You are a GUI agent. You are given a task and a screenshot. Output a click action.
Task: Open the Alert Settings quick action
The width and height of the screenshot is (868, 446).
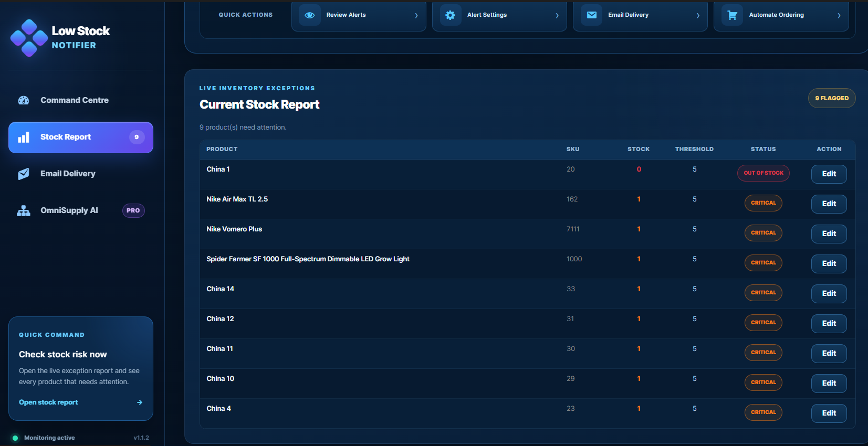[x=499, y=15]
